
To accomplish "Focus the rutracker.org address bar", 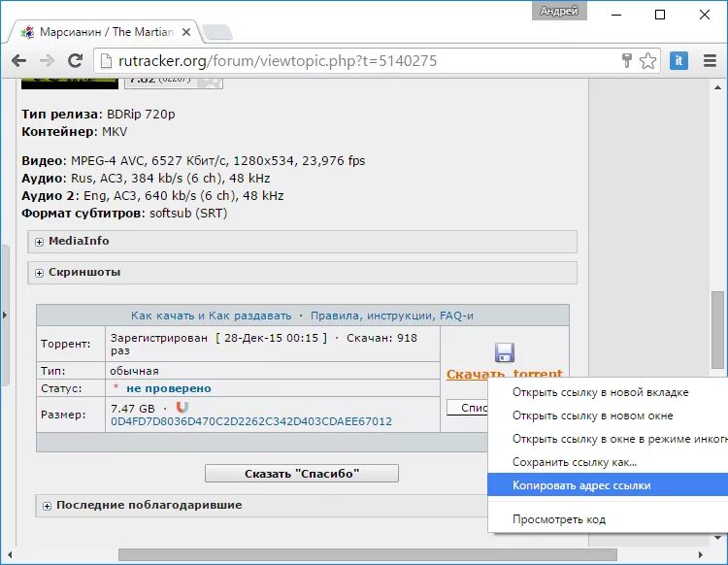I will [x=357, y=61].
